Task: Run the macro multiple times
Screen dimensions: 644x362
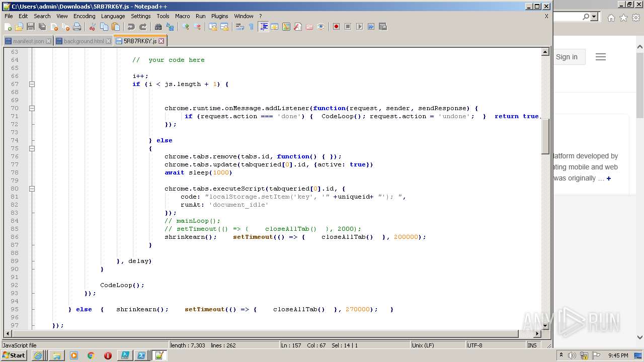Action: tap(371, 27)
